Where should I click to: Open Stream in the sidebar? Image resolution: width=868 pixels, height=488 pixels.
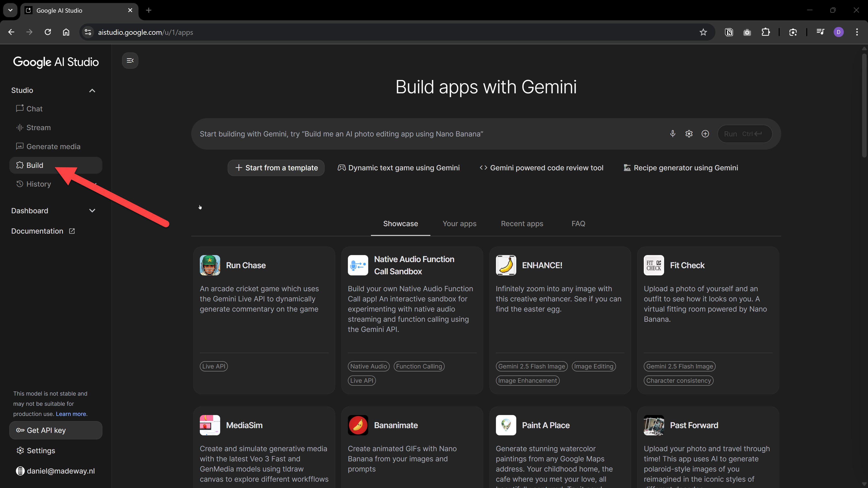(38, 128)
